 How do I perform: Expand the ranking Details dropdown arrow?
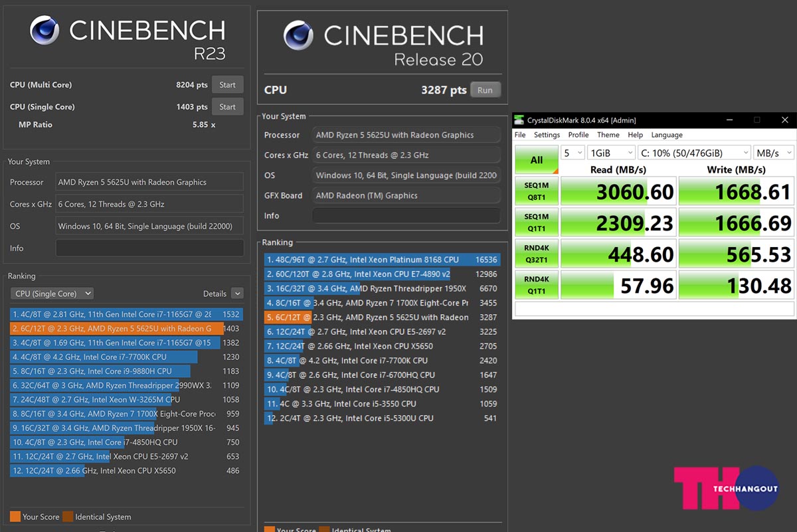[x=237, y=294]
